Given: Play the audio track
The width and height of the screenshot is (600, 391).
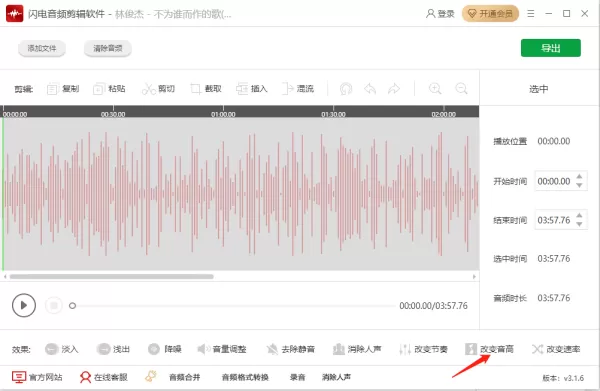Looking at the screenshot, I should click(x=24, y=305).
